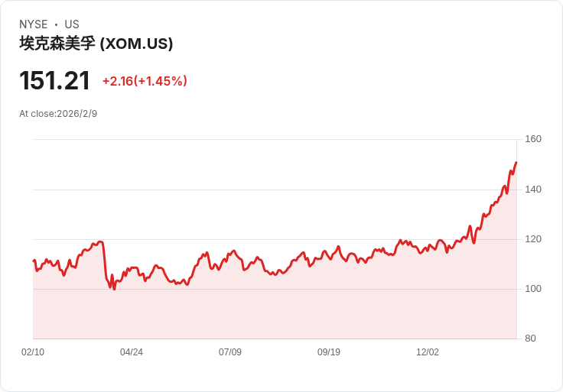Select the 04/24 date on x-axis
The width and height of the screenshot is (563, 392).
pos(132,352)
